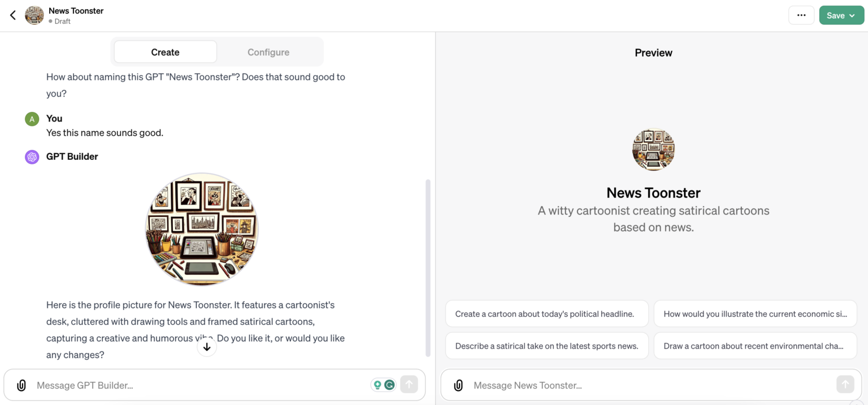Click the attachment paperclip in the preview chat
This screenshot has width=868, height=405.
(458, 385)
